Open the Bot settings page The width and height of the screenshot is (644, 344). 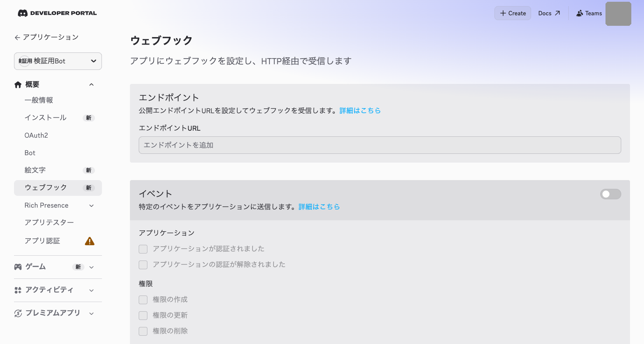(30, 153)
